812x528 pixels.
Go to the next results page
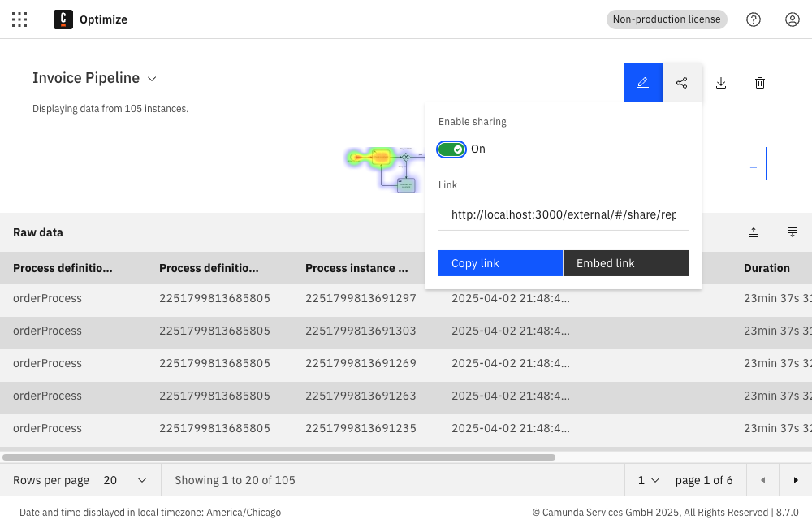coord(796,480)
